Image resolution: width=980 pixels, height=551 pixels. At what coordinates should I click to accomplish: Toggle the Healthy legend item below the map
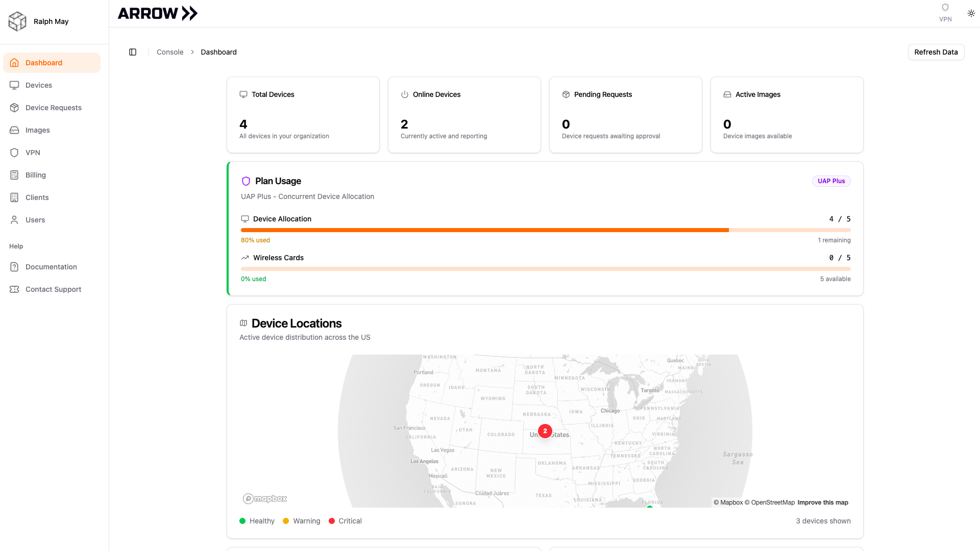tap(257, 521)
